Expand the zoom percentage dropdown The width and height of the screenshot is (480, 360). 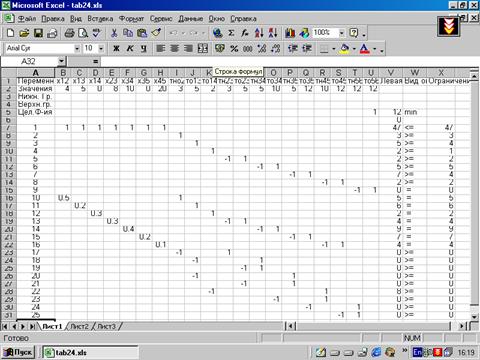(x=342, y=33)
